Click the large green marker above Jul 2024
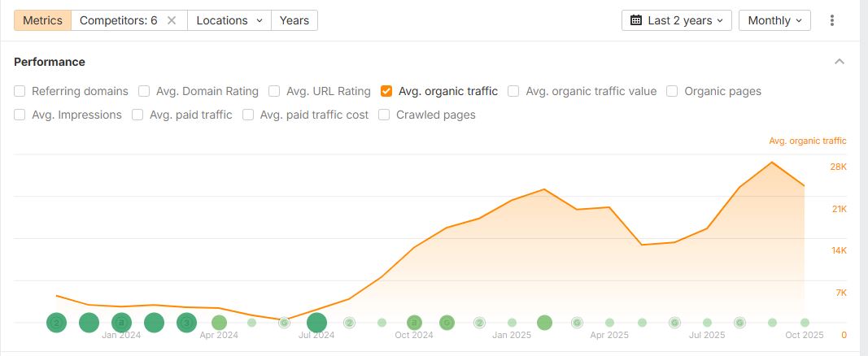Image resolution: width=868 pixels, height=356 pixels. (316, 323)
